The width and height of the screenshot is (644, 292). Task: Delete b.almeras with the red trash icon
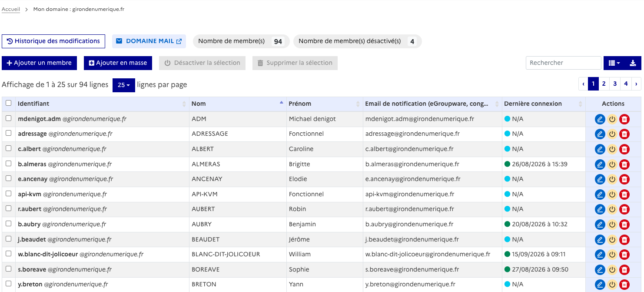624,164
